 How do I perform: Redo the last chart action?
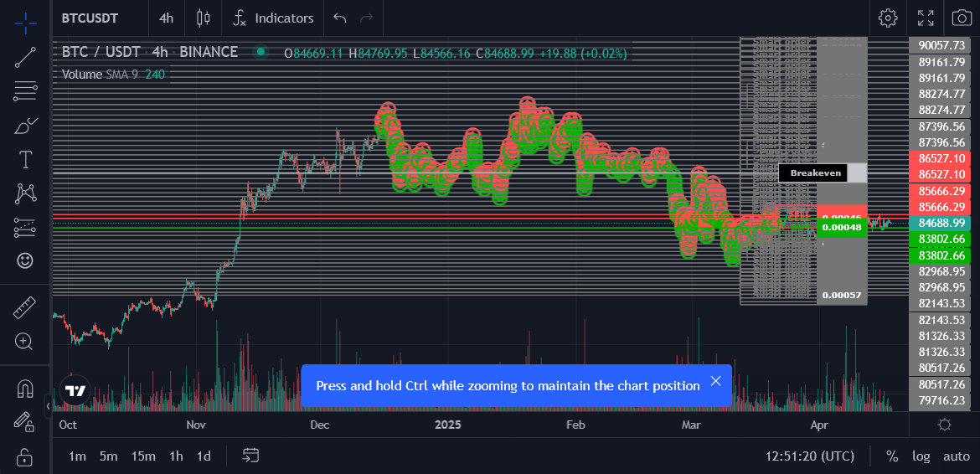coord(367,18)
